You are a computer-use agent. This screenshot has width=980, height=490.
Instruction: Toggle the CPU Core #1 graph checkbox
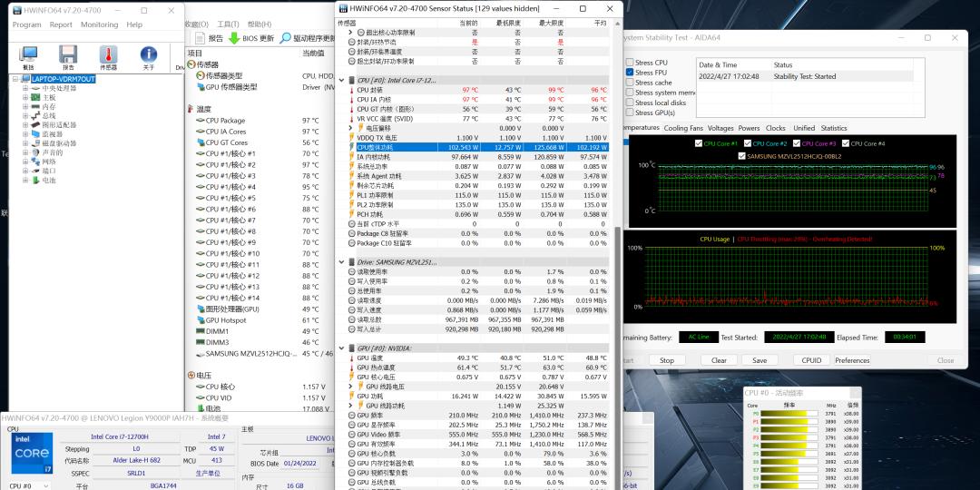pyautogui.click(x=699, y=143)
